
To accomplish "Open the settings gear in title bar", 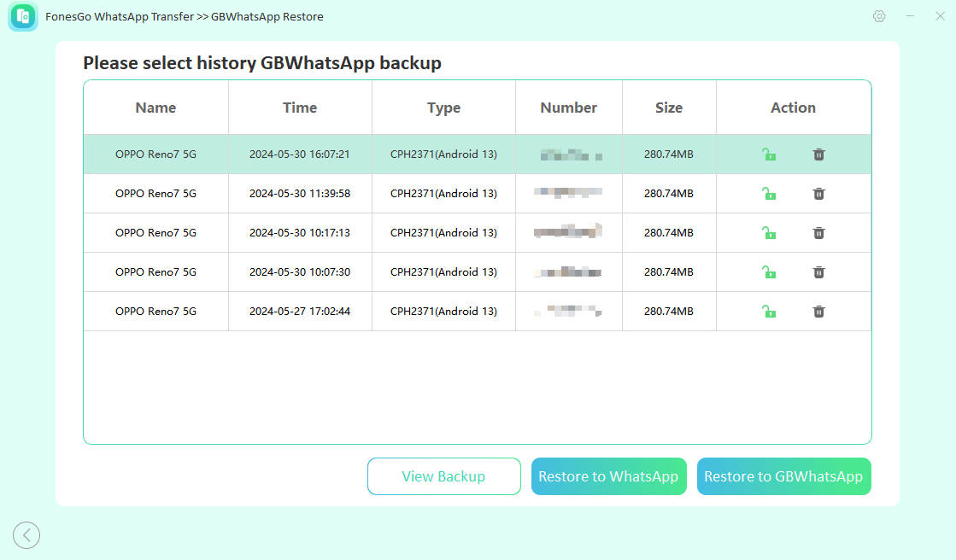I will (x=879, y=16).
